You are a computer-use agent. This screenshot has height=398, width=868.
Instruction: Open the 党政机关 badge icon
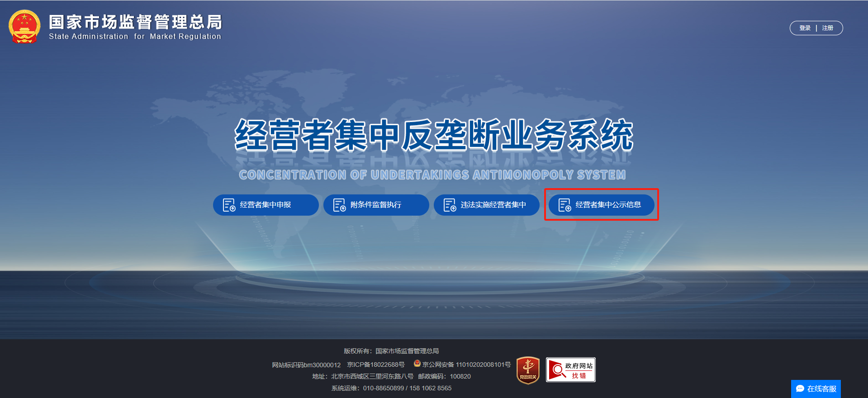[x=528, y=370]
